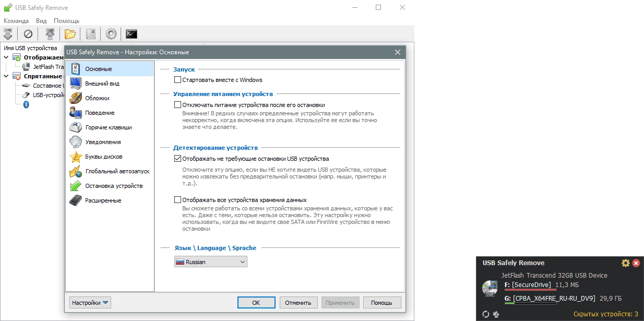Click the Горячие клавиши keyboard icon

[x=76, y=127]
